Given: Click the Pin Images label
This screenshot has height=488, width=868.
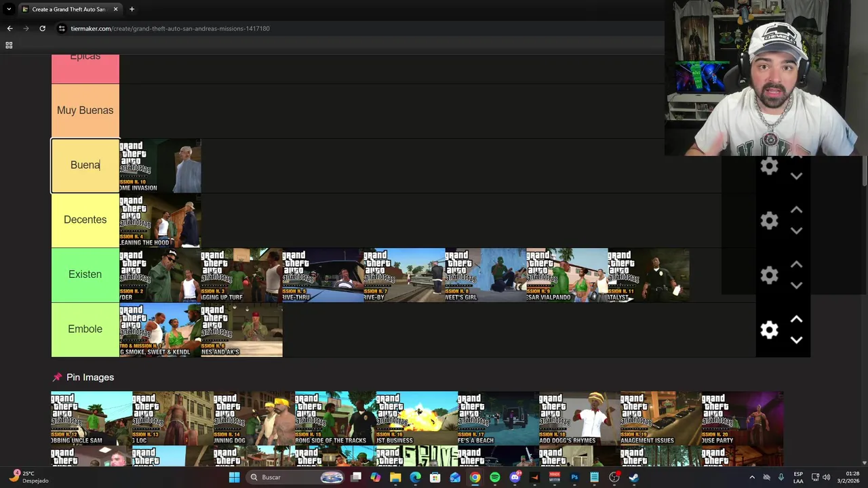Looking at the screenshot, I should click(x=90, y=378).
